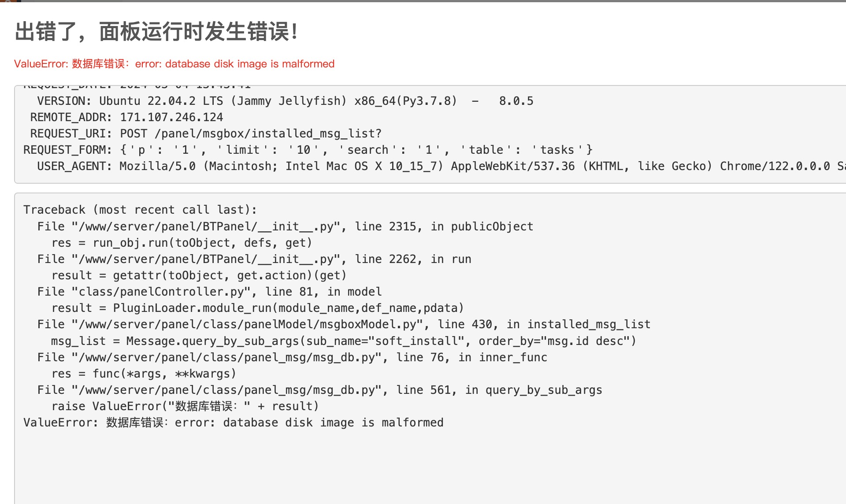The height and width of the screenshot is (504, 846).
Task: Click the res = run_obj.run code line
Action: coord(182,243)
